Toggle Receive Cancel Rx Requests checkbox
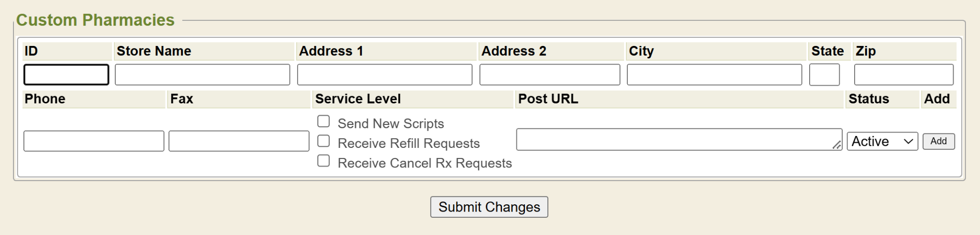The width and height of the screenshot is (980, 235). (323, 161)
